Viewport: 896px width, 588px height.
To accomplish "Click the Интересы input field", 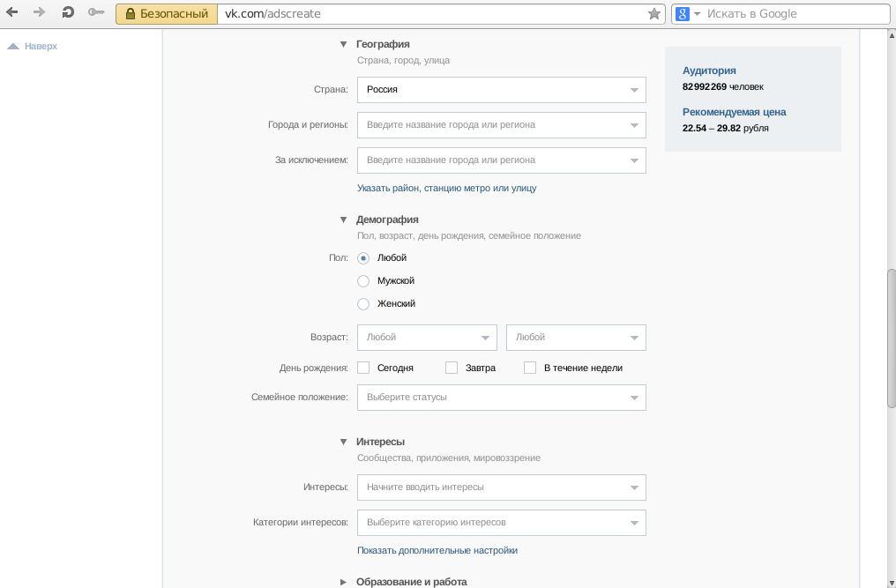I will [494, 488].
